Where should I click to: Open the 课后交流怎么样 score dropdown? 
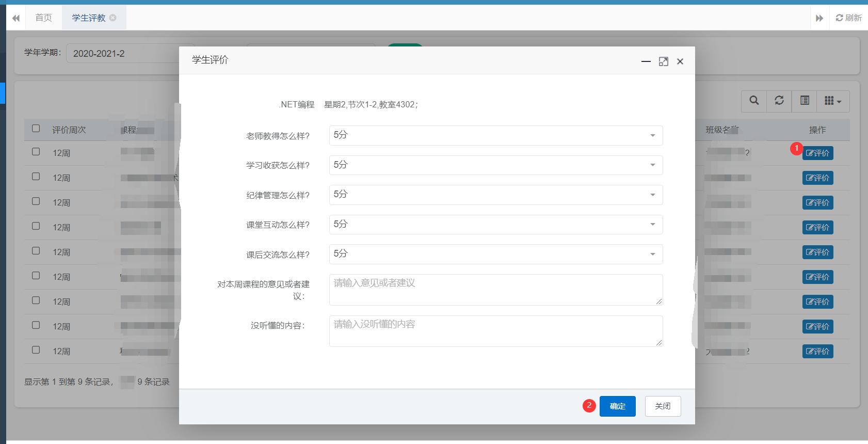click(x=496, y=254)
